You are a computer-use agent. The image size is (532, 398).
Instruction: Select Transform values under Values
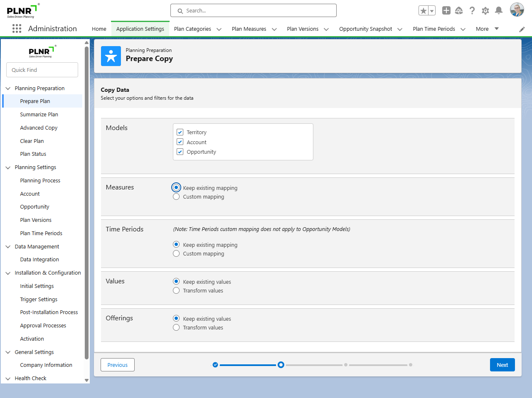[x=176, y=290]
